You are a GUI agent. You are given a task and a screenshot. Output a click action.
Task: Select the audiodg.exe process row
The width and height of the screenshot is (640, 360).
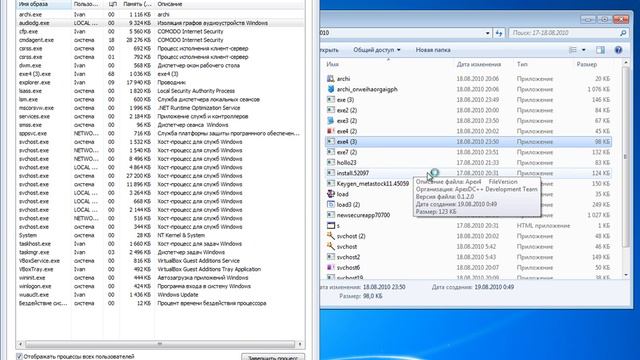[x=160, y=23]
